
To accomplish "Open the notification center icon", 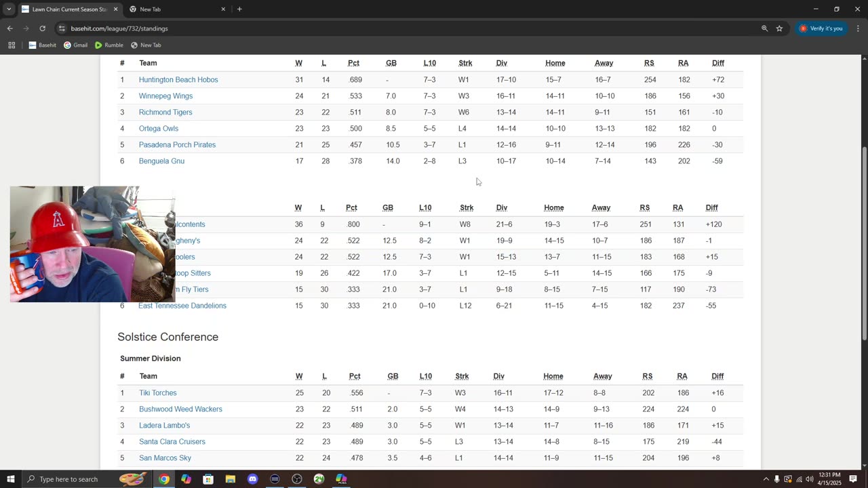I will (x=854, y=479).
